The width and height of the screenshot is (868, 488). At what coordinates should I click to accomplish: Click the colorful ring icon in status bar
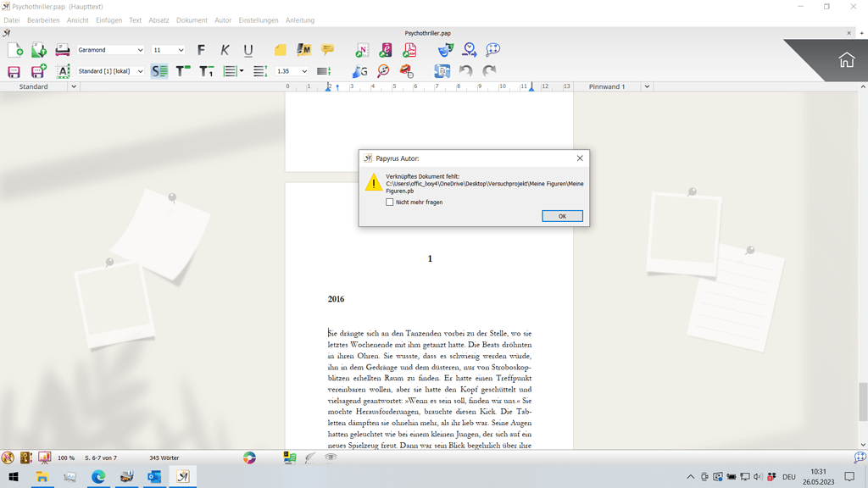(x=249, y=457)
